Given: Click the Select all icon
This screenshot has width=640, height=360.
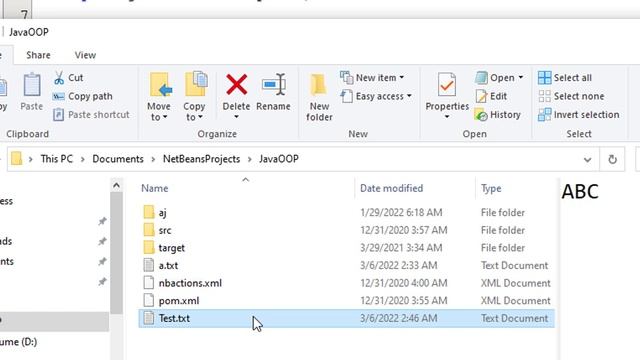Looking at the screenshot, I should pyautogui.click(x=544, y=78).
